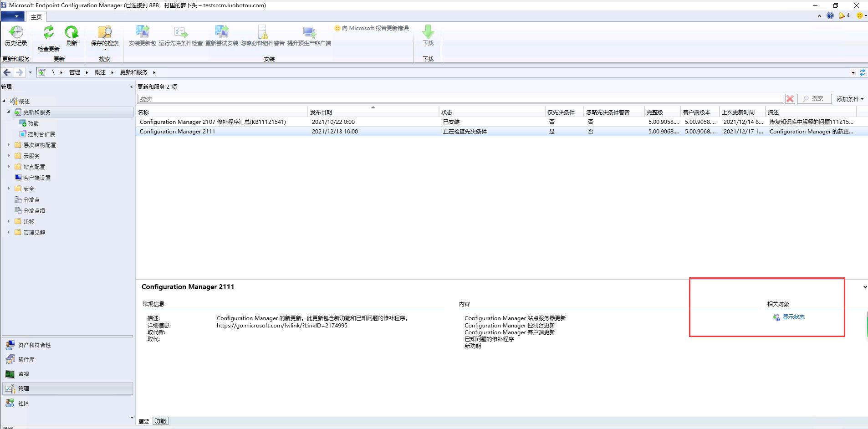The height and width of the screenshot is (429, 868).
Task: Collapse the 概述 tree node
Action: pyautogui.click(x=4, y=101)
